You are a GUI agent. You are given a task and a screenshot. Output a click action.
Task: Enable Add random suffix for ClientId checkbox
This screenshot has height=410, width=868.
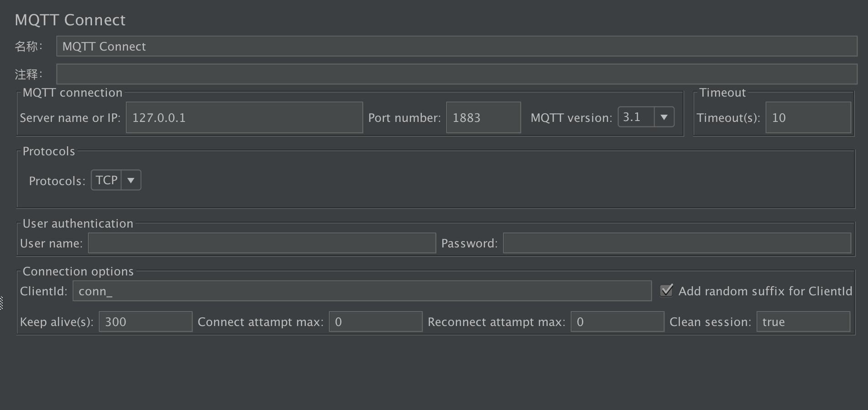(666, 290)
